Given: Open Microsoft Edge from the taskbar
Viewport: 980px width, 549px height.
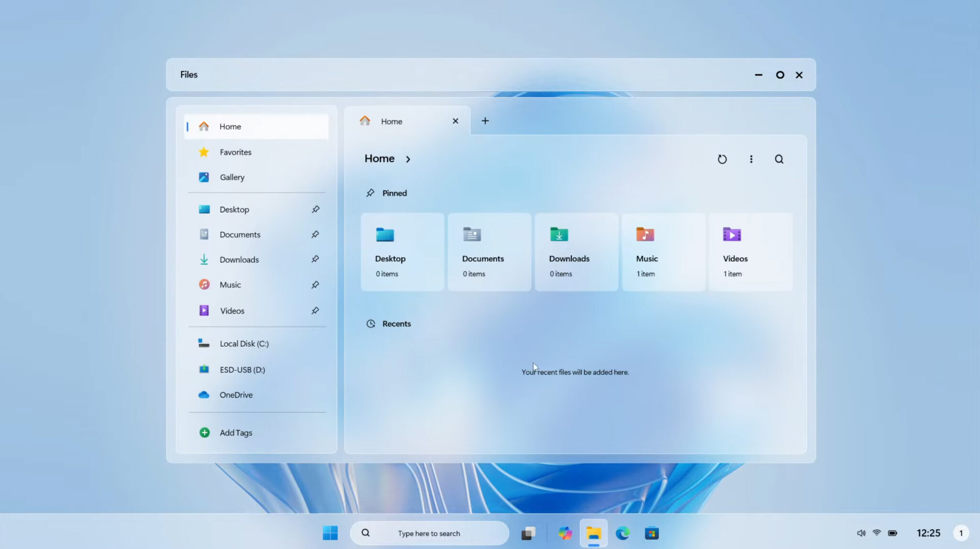Looking at the screenshot, I should click(623, 533).
